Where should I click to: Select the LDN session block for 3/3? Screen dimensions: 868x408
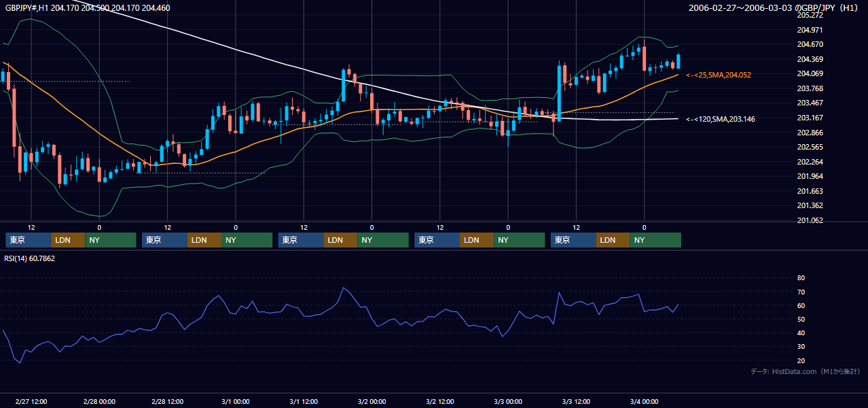(x=614, y=240)
